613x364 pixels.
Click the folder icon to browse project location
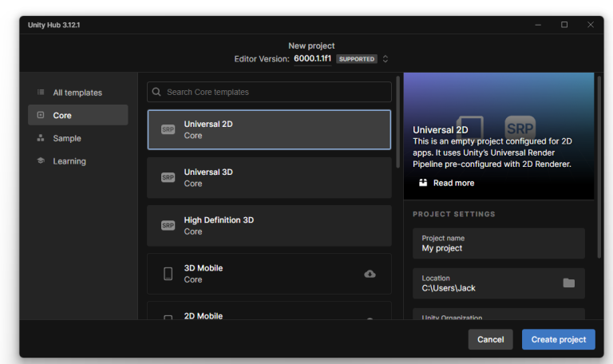coord(568,283)
